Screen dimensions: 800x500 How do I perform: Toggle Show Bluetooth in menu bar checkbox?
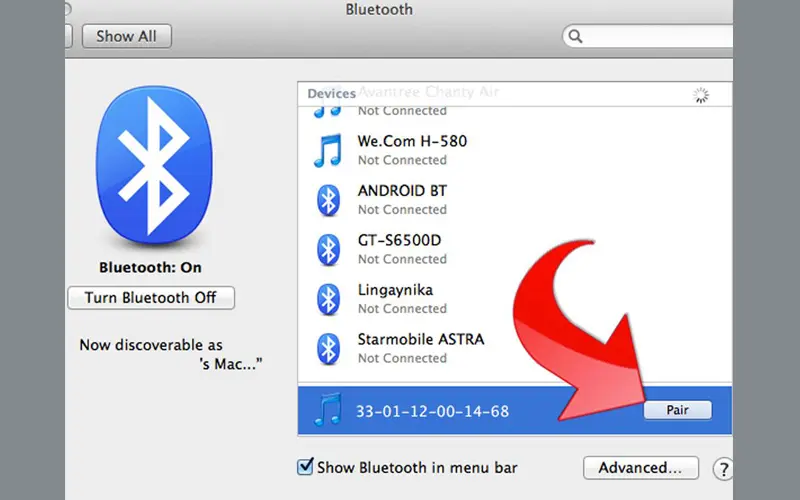[x=305, y=466]
